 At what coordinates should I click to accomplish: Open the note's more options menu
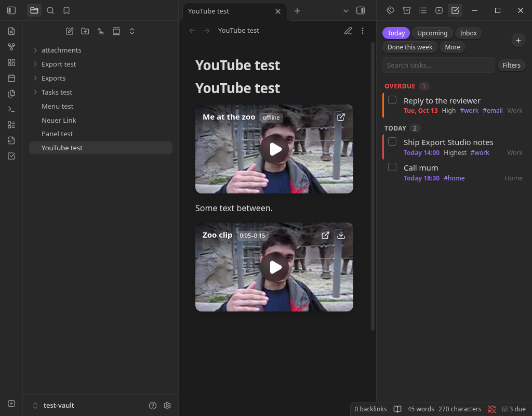pos(362,31)
